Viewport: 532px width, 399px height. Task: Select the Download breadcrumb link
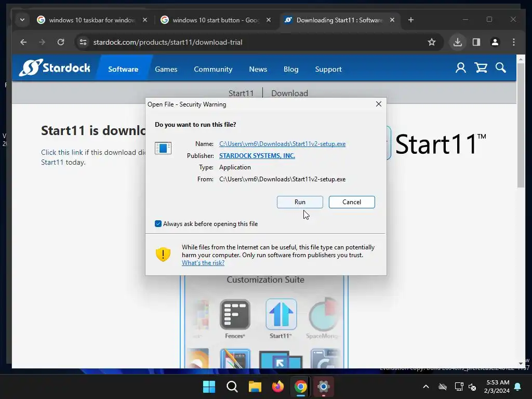point(289,93)
